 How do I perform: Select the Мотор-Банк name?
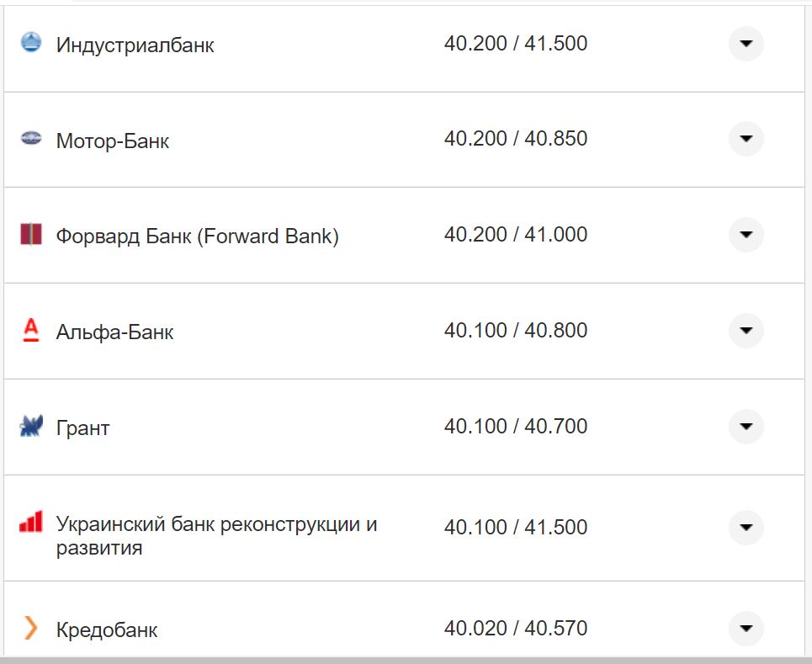coord(114,140)
